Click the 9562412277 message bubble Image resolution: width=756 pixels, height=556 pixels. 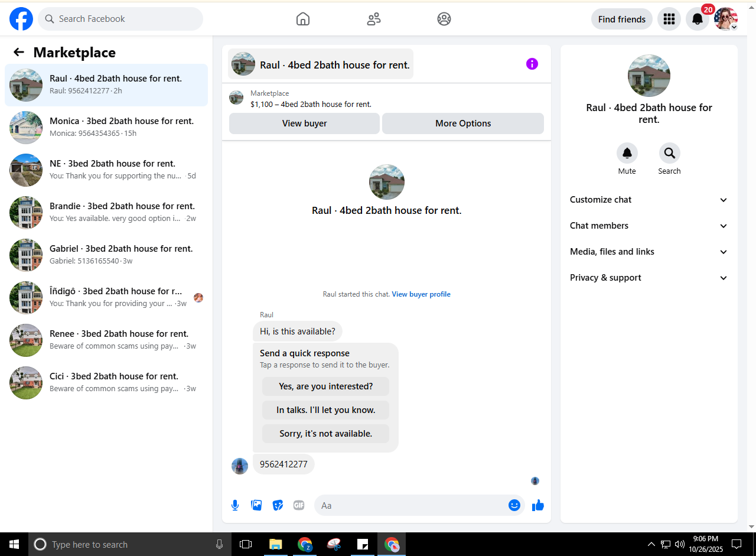pyautogui.click(x=283, y=464)
